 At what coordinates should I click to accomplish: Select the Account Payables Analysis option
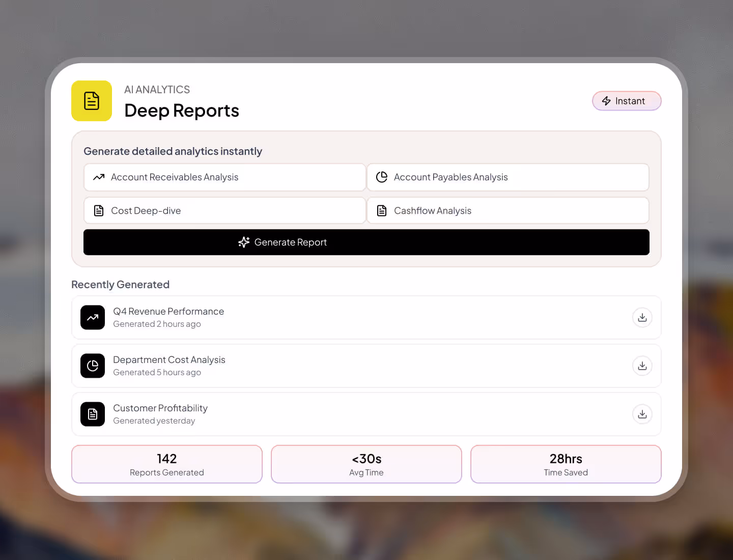[x=508, y=177]
